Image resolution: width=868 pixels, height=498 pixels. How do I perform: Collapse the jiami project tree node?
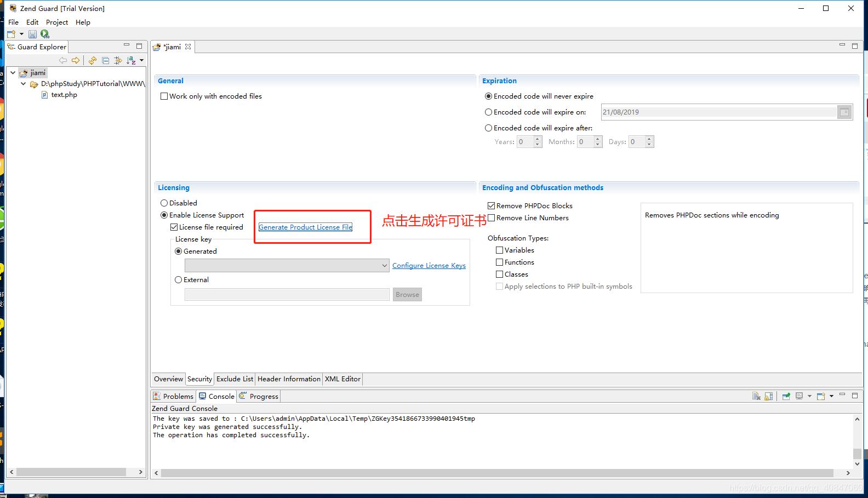tap(13, 72)
